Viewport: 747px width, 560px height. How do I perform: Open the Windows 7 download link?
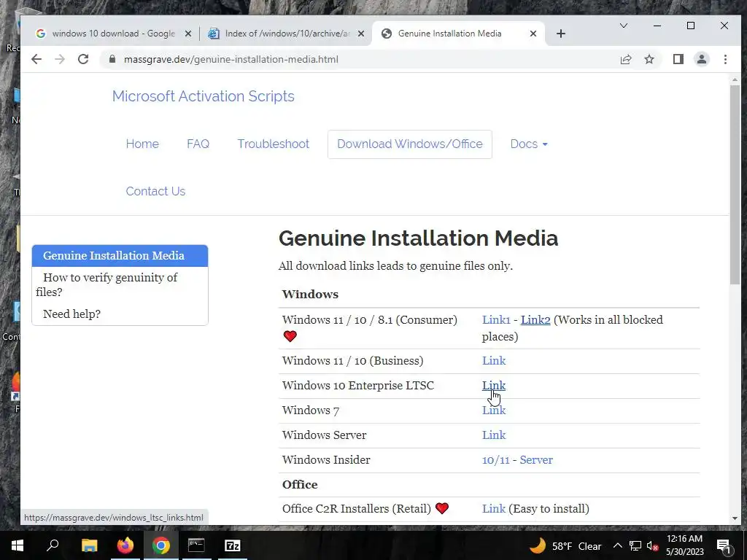[x=494, y=410]
